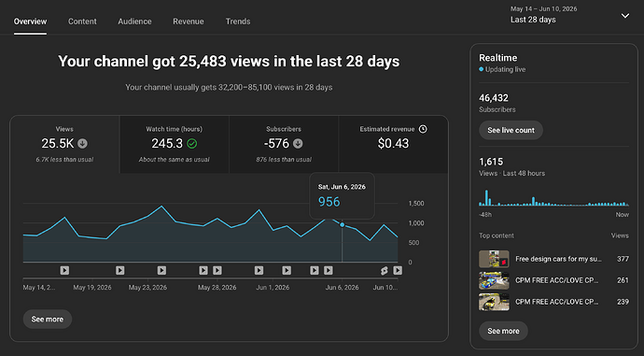Click the down-arrow icon beside -576 subscribers
Image resolution: width=644 pixels, height=356 pixels.
(298, 144)
